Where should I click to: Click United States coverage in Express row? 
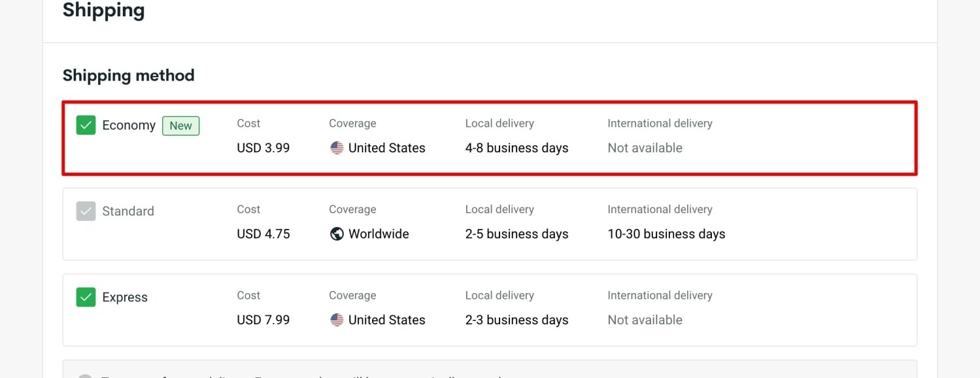(x=387, y=320)
